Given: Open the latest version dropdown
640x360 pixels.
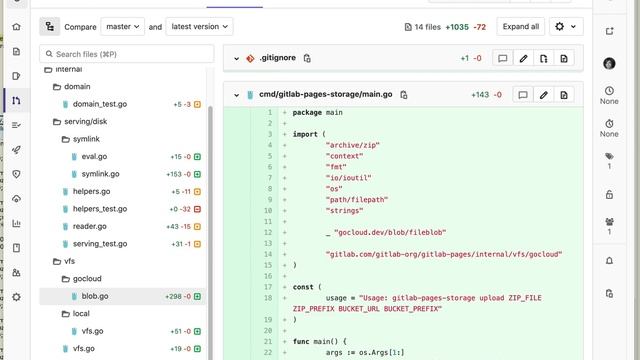Looking at the screenshot, I should click(x=199, y=27).
